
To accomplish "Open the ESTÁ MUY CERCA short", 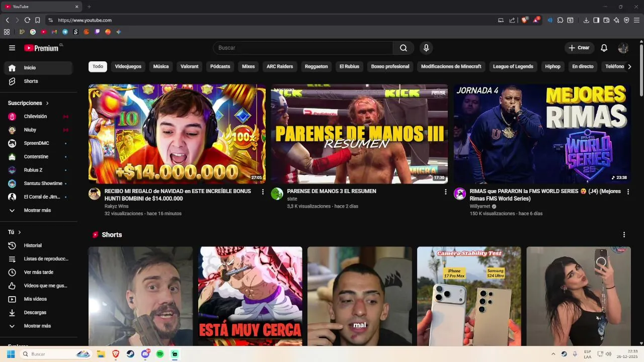I will [250, 296].
